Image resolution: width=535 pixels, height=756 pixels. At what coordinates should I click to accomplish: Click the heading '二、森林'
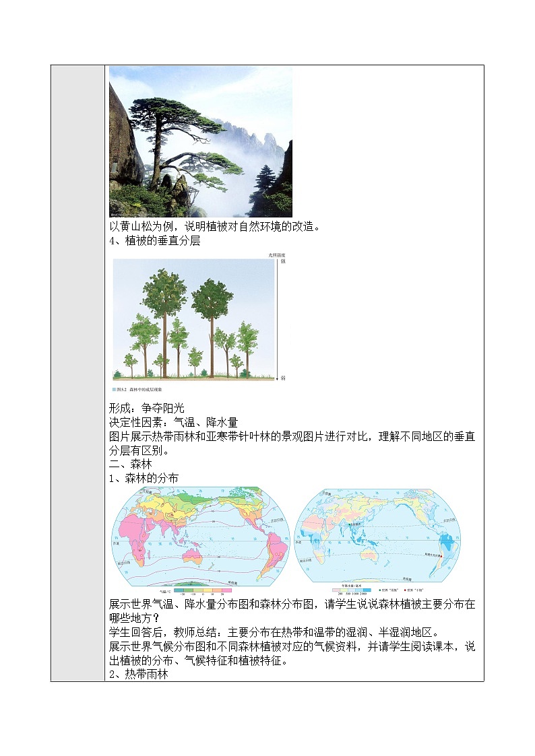click(131, 465)
